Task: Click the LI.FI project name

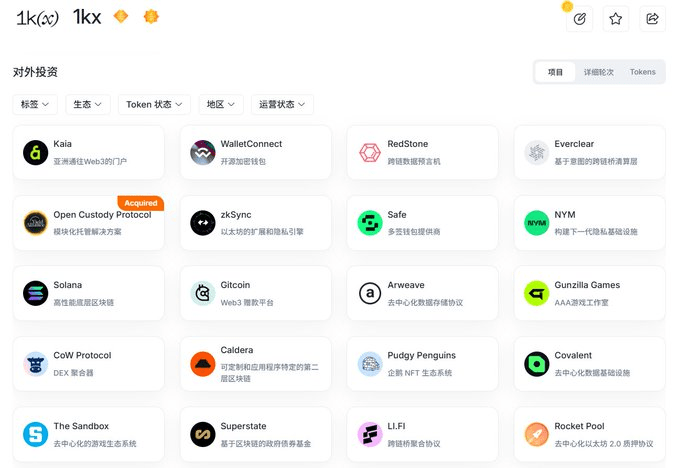Action: tap(396, 426)
